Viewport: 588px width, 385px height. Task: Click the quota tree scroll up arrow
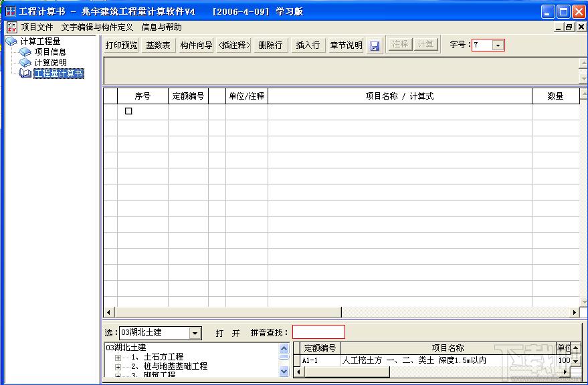(x=284, y=348)
